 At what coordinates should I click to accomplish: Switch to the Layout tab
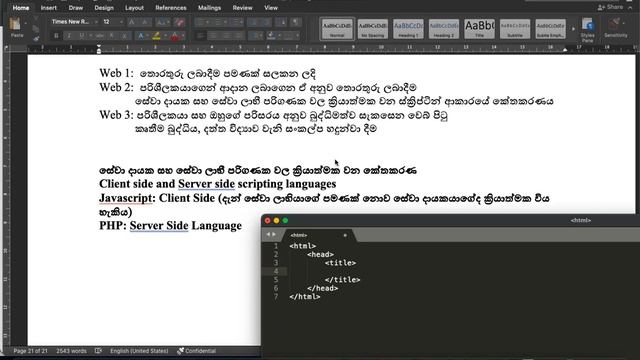pyautogui.click(x=134, y=8)
